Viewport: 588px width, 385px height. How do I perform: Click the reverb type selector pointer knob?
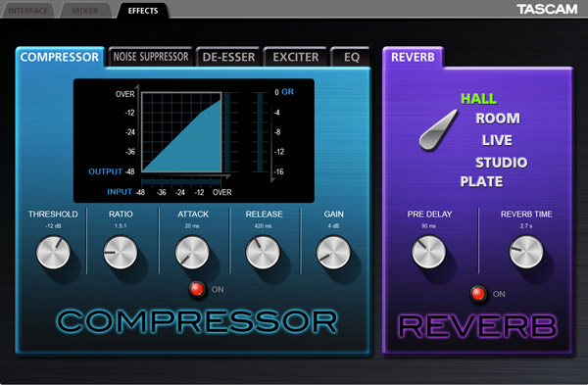point(438,130)
